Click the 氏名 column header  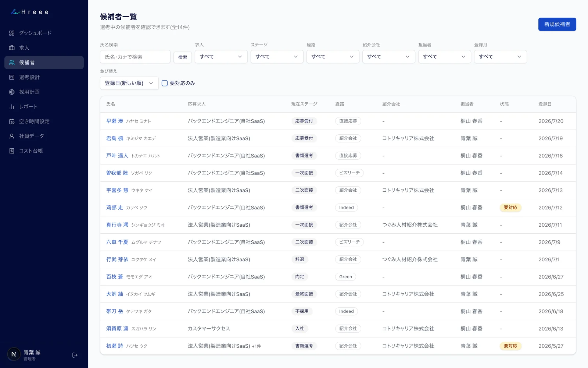(111, 104)
